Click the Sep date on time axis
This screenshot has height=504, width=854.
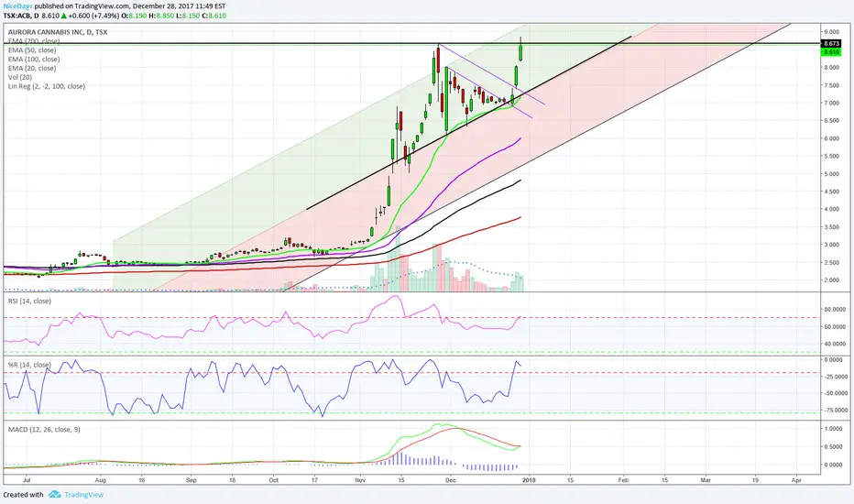click(x=191, y=480)
